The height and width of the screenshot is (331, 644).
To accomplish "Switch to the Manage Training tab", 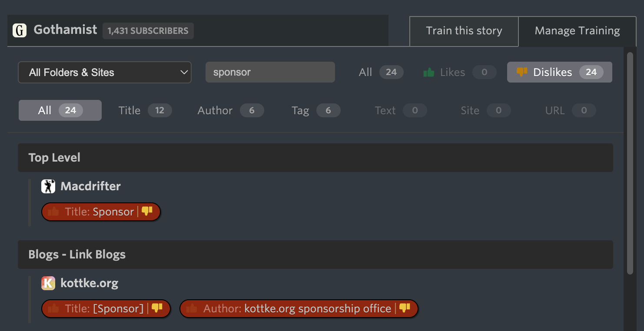I will click(577, 31).
